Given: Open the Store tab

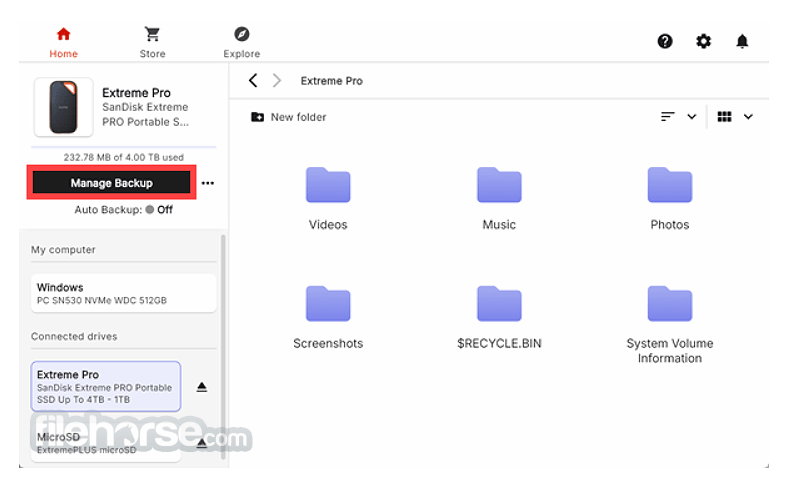Looking at the screenshot, I should click(x=152, y=43).
